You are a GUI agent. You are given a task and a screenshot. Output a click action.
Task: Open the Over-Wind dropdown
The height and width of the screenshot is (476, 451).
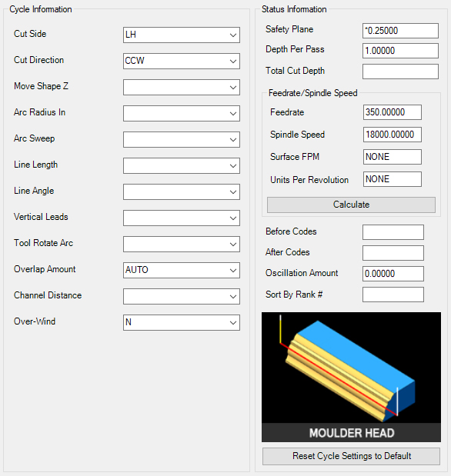[x=182, y=322]
